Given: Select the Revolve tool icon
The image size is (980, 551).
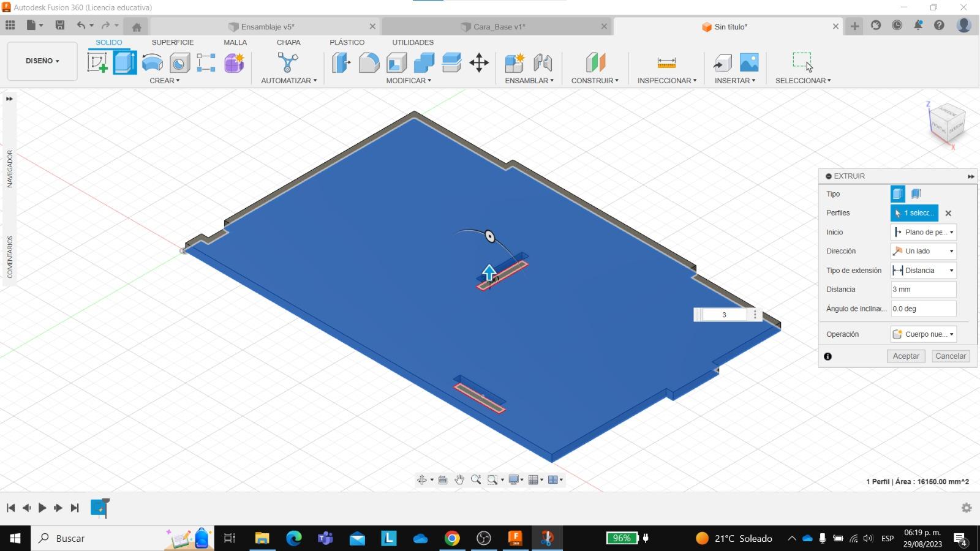Looking at the screenshot, I should tap(152, 62).
